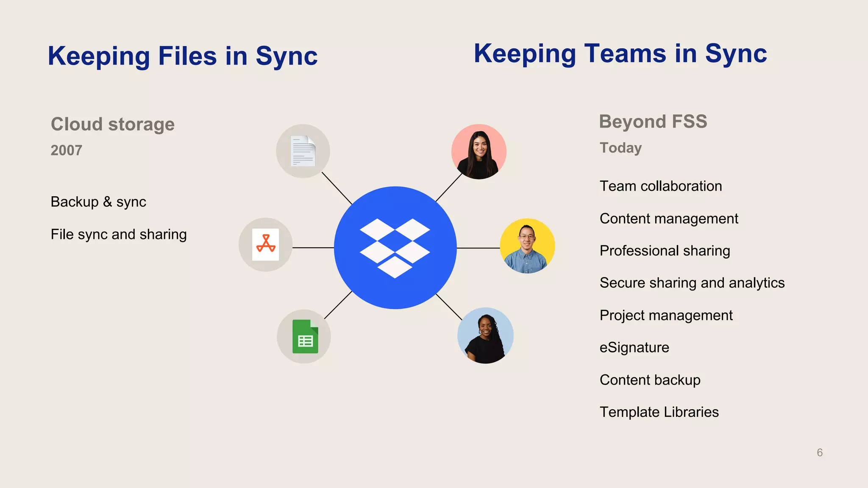Select the 'Keeping Files in Sync' heading
868x488 pixels.
tap(183, 56)
